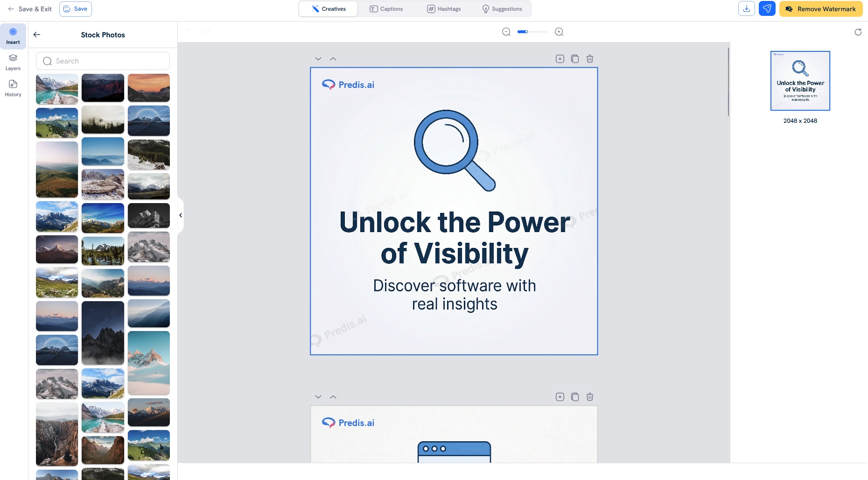
Task: Open the Layers panel
Action: coord(13,61)
